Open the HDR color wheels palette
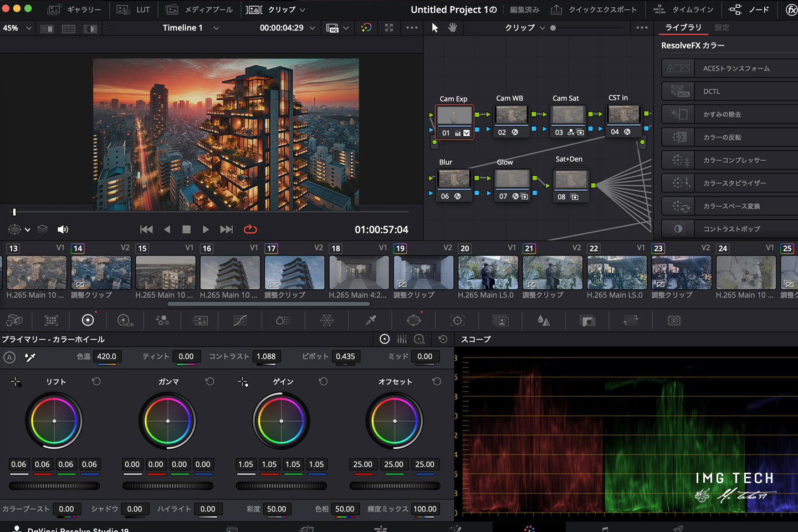798x532 pixels. [125, 320]
